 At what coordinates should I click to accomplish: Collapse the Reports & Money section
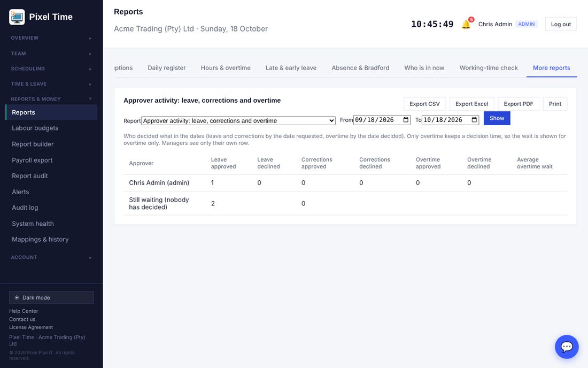click(51, 99)
